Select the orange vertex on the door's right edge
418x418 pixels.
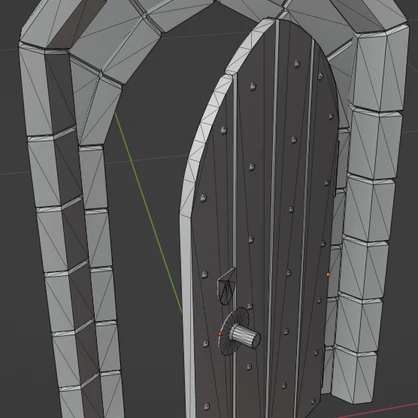pos(328,274)
